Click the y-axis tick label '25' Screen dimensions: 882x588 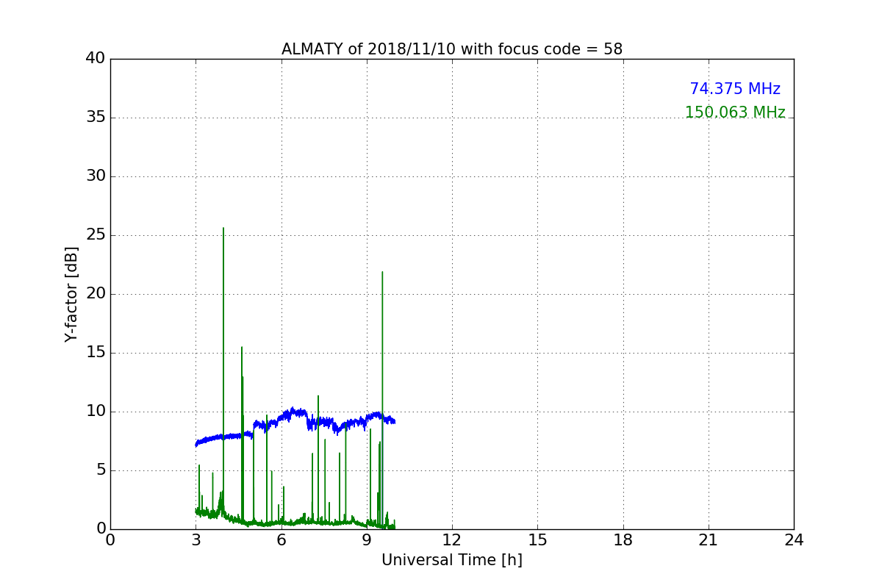point(96,235)
